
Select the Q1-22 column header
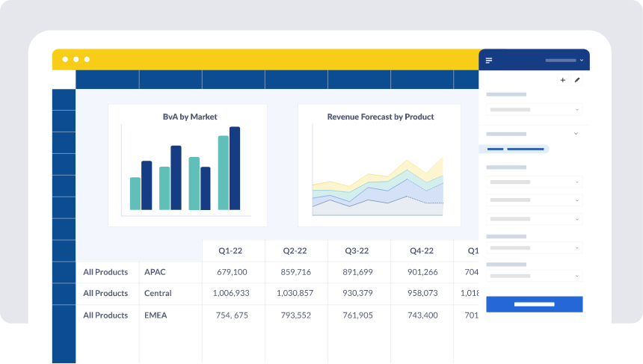[230, 251]
